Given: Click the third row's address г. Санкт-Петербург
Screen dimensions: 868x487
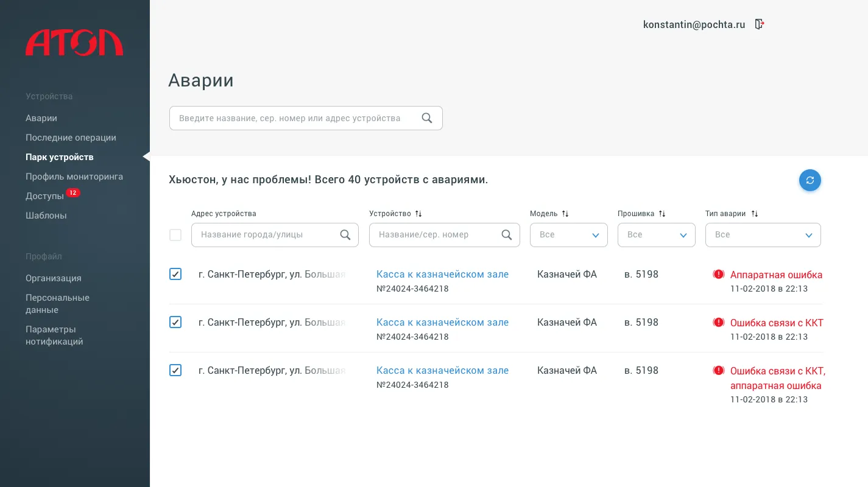Looking at the screenshot, I should coord(272,371).
